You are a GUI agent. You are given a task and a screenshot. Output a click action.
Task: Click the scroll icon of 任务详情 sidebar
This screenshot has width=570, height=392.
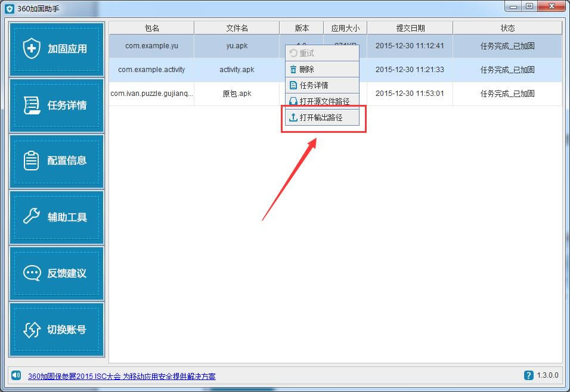tap(32, 105)
